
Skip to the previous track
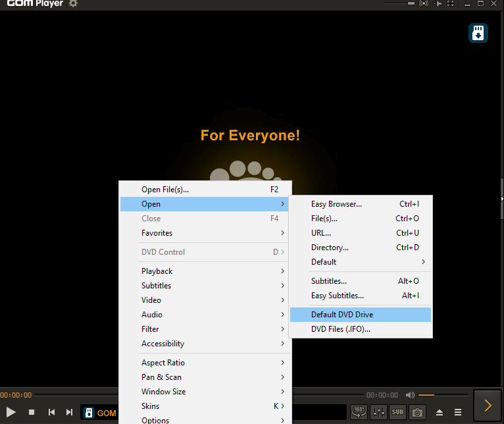(51, 412)
